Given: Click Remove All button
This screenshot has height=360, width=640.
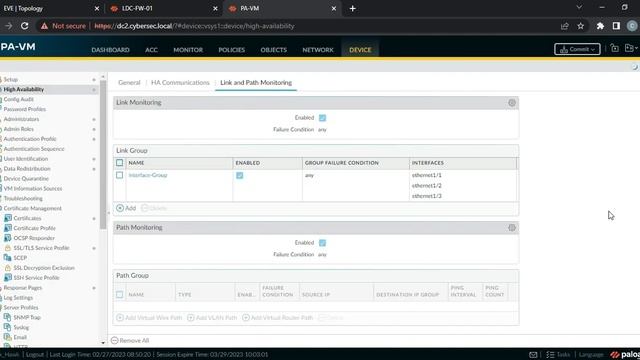Looking at the screenshot, I should (x=130, y=340).
